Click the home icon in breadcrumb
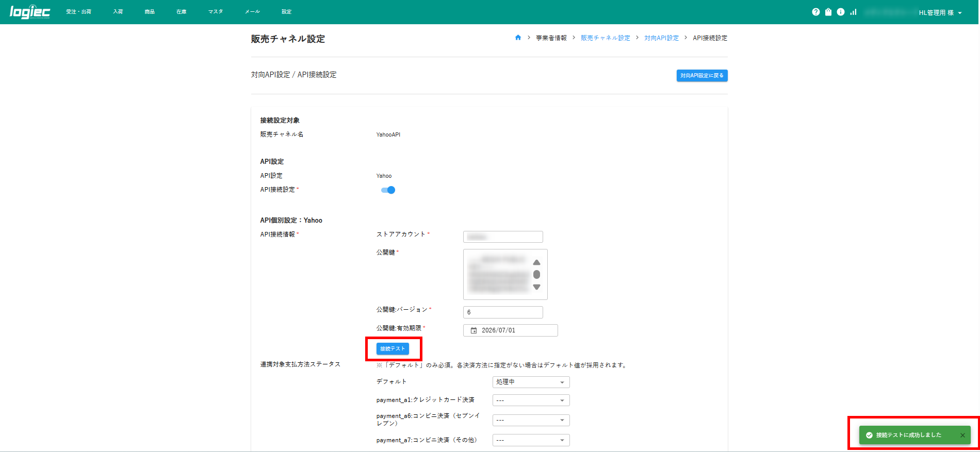Screen dimensions: 980x452 pyautogui.click(x=518, y=38)
